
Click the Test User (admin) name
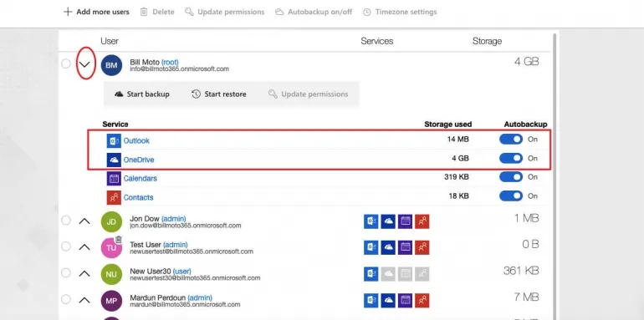[159, 245]
